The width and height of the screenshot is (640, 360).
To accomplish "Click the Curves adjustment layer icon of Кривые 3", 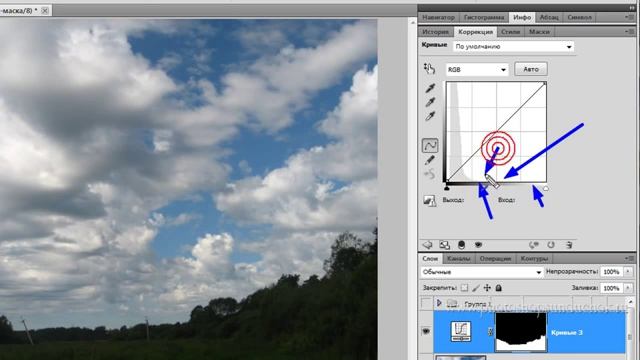I will [461, 331].
